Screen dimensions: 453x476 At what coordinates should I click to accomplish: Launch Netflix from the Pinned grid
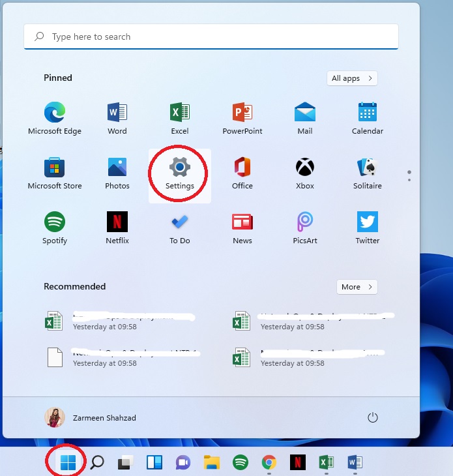[117, 228]
